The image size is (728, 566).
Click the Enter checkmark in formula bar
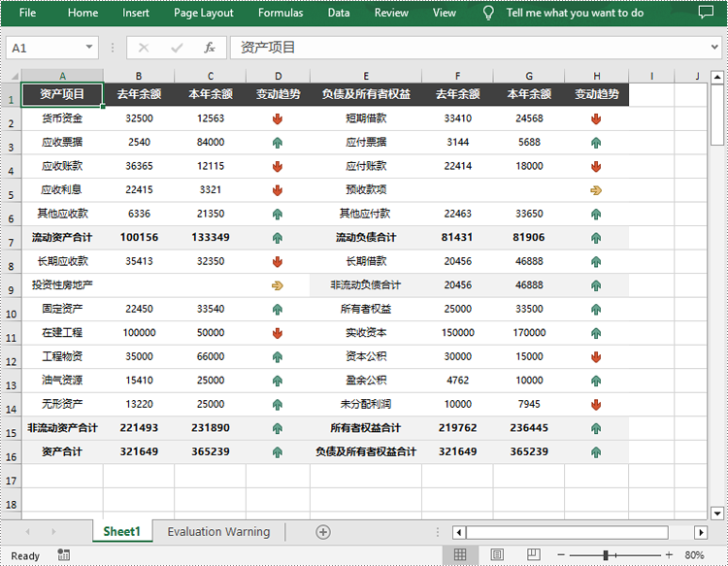[x=177, y=48]
